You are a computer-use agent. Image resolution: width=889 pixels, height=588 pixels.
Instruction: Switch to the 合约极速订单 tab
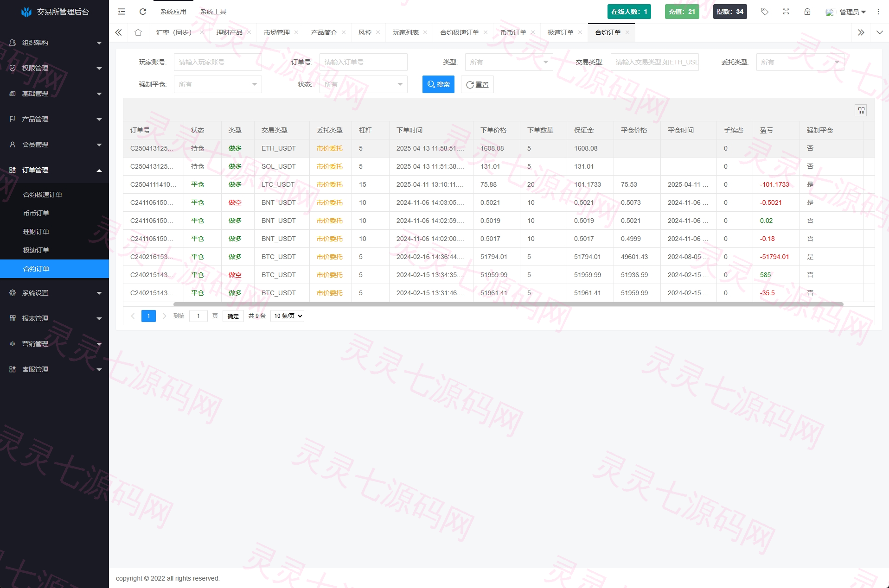click(460, 32)
